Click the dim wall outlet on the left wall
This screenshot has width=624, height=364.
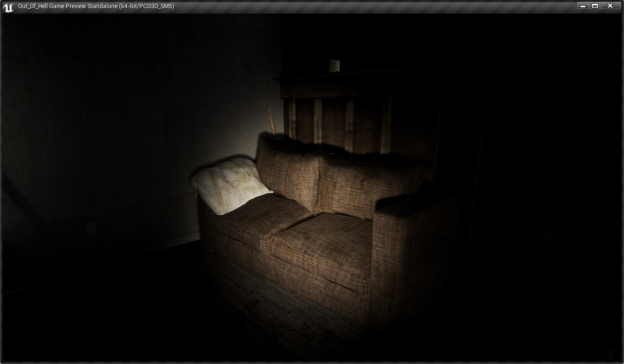91,228
